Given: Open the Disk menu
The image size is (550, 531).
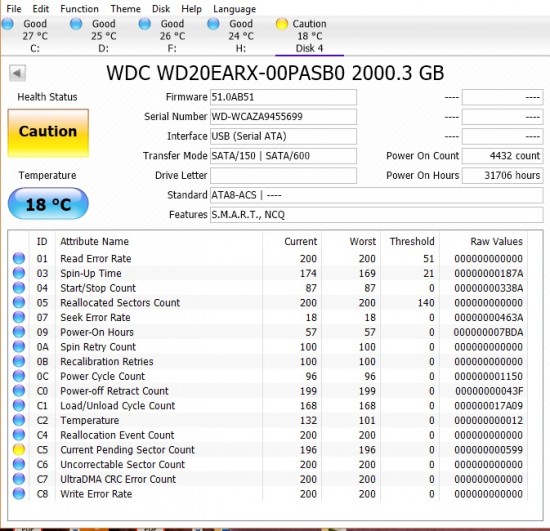Looking at the screenshot, I should [161, 9].
